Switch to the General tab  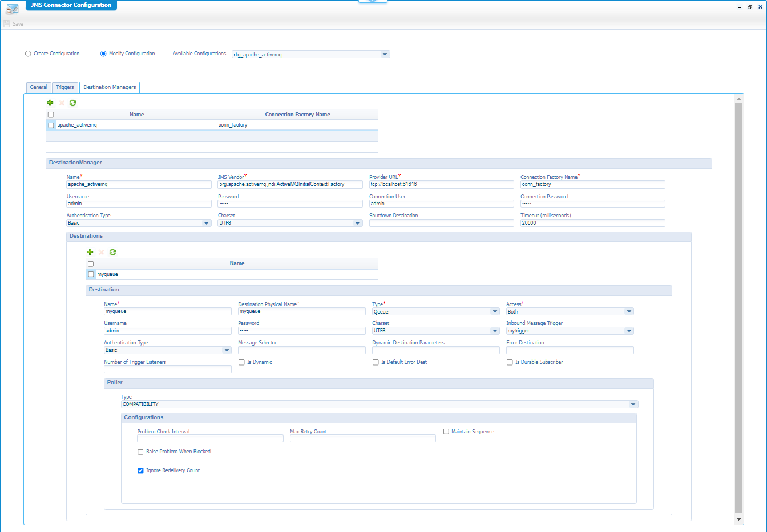39,87
